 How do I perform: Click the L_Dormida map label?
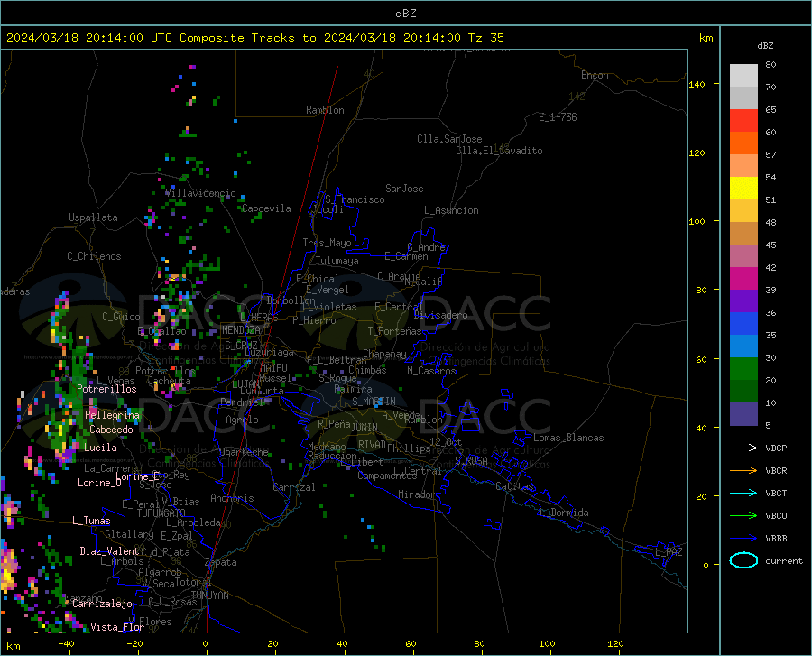click(x=563, y=513)
